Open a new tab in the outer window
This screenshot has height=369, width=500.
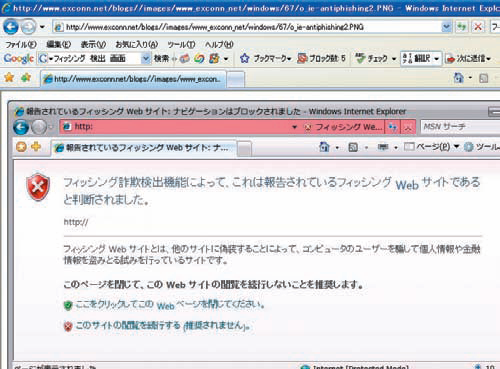(236, 80)
